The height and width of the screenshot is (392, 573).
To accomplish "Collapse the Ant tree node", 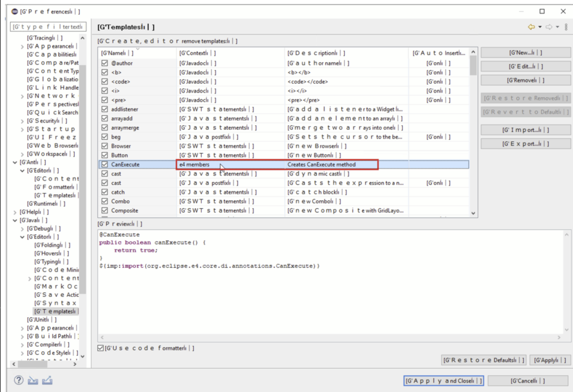I will [x=15, y=163].
